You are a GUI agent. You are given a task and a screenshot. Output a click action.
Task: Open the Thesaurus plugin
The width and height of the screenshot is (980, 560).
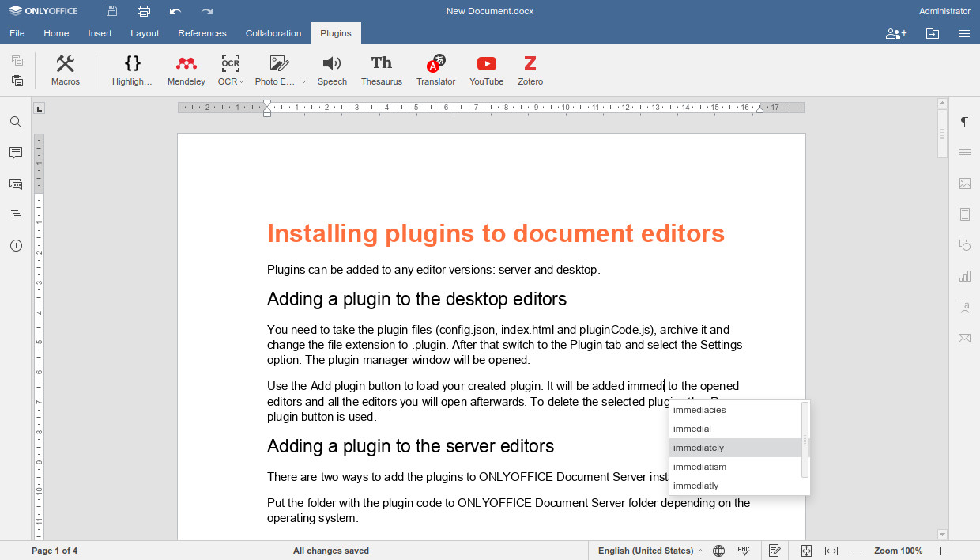pos(382,70)
